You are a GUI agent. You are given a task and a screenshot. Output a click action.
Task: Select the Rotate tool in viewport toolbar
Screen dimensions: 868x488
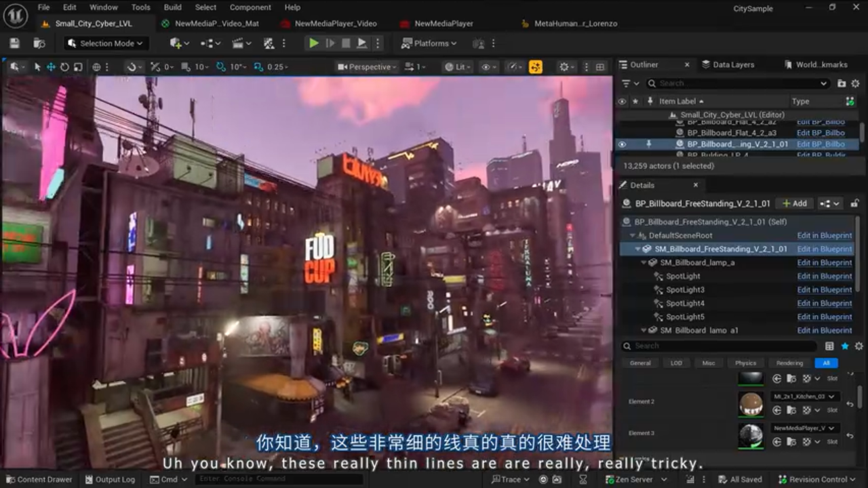[64, 66]
